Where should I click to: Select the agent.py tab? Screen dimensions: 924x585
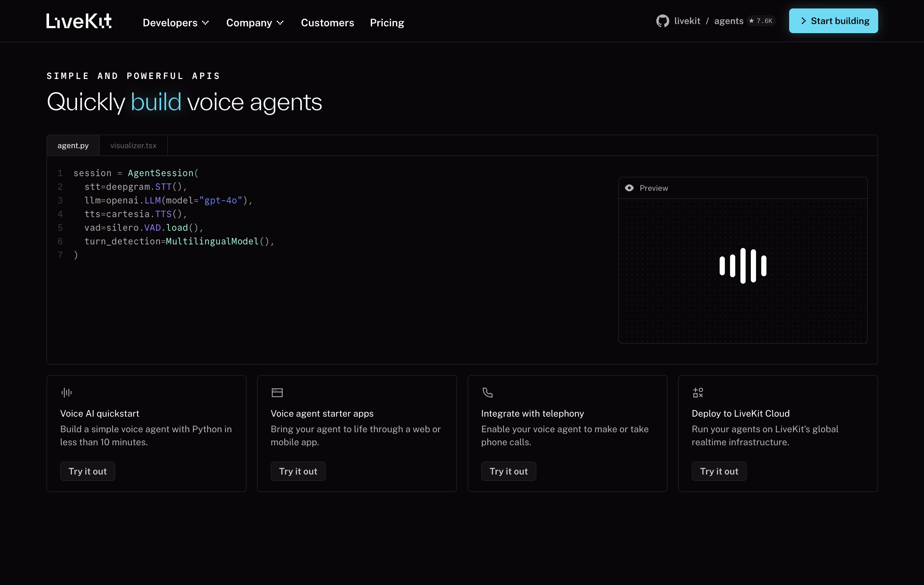[x=73, y=146]
